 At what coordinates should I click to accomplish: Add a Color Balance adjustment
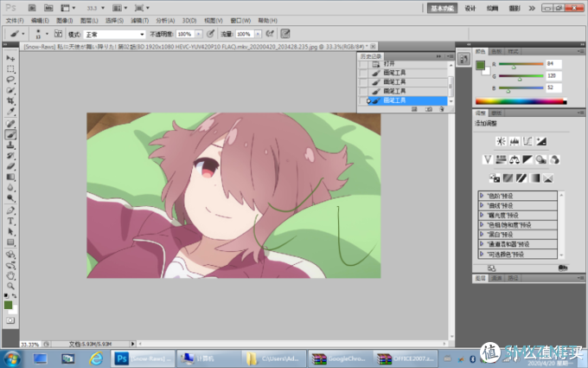pos(514,159)
